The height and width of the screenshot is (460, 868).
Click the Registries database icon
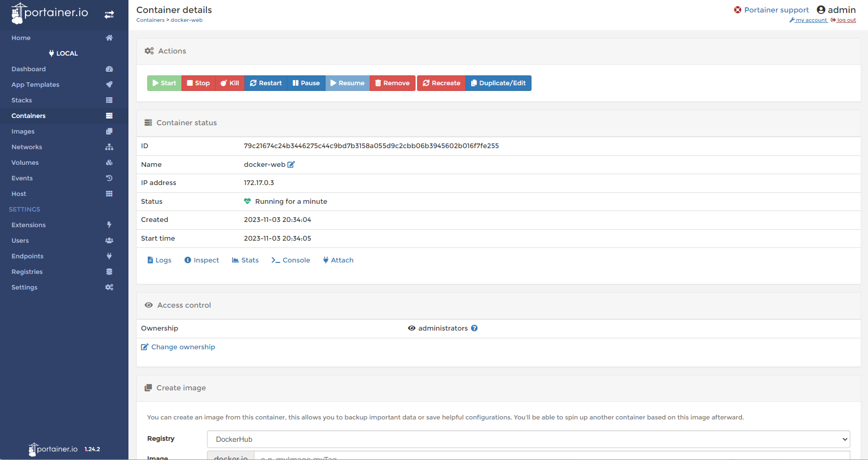(109, 272)
